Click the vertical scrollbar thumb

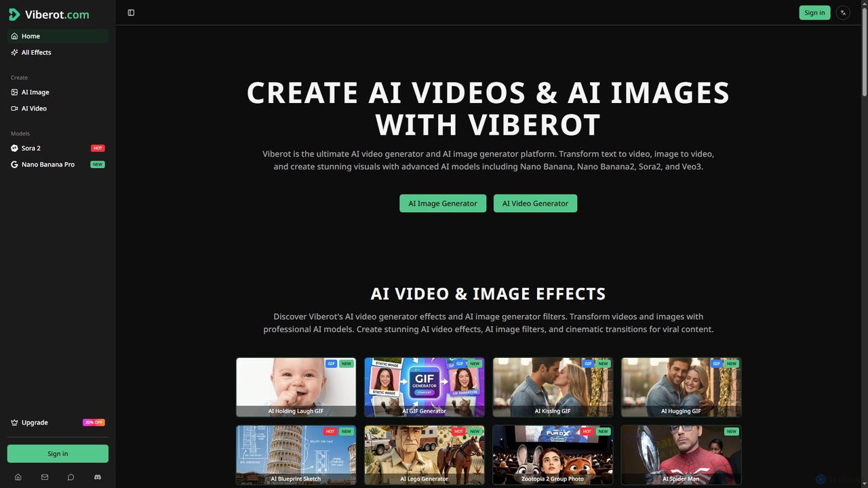864,51
